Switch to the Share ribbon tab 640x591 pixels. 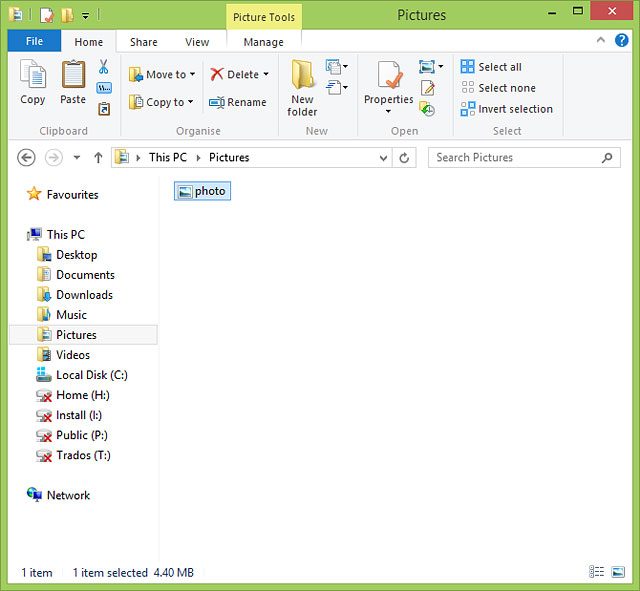(144, 42)
